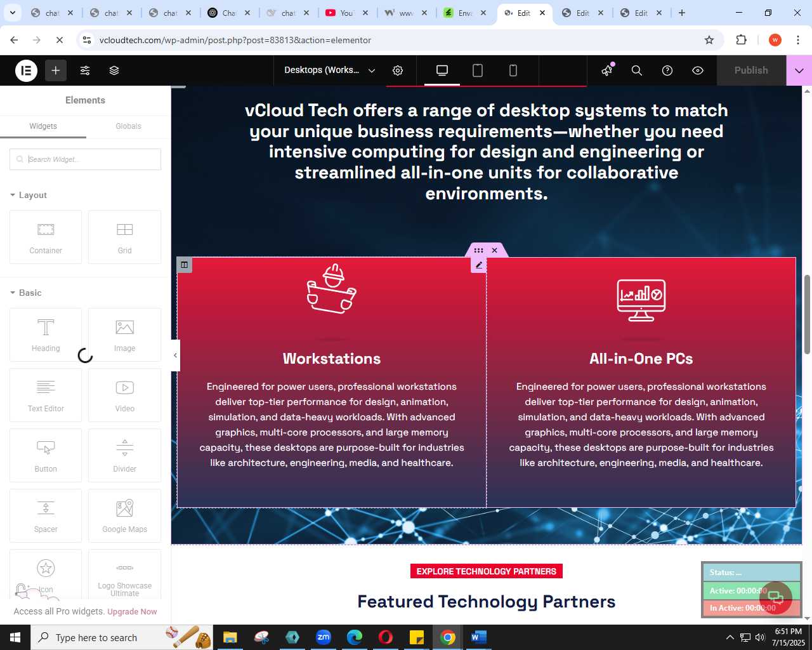812x650 pixels.
Task: Open the Structure layers icon
Action: pos(114,70)
